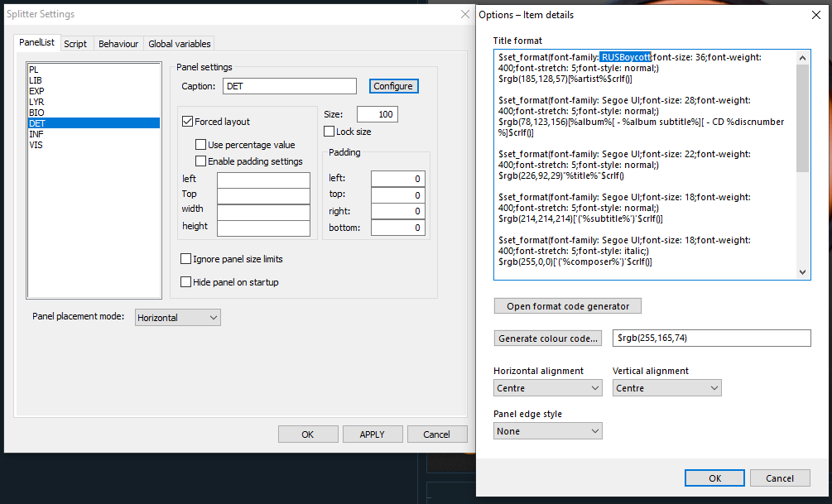The width and height of the screenshot is (832, 504).
Task: Click the Configure button
Action: tap(393, 86)
